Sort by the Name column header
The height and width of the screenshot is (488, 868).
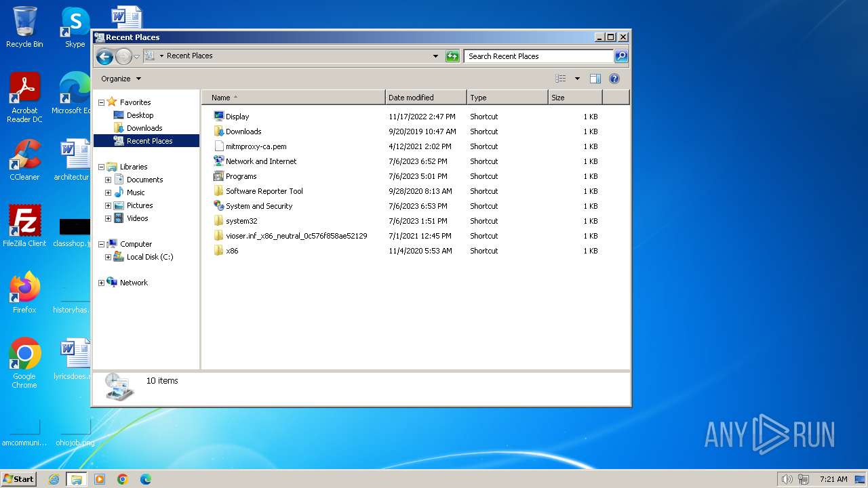tap(294, 98)
